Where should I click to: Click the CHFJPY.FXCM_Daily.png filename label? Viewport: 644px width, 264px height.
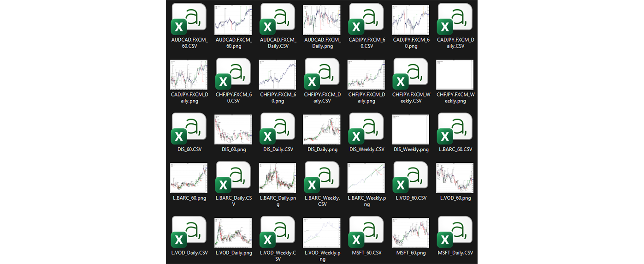point(366,97)
